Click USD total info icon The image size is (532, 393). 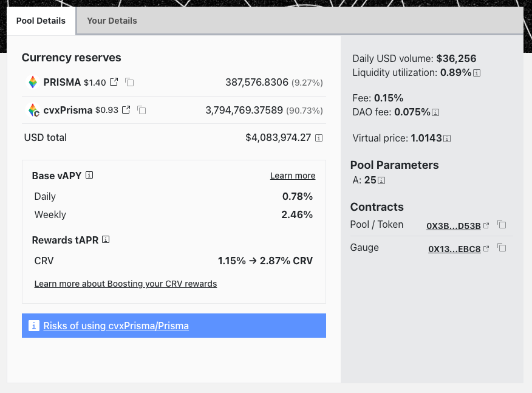point(319,138)
